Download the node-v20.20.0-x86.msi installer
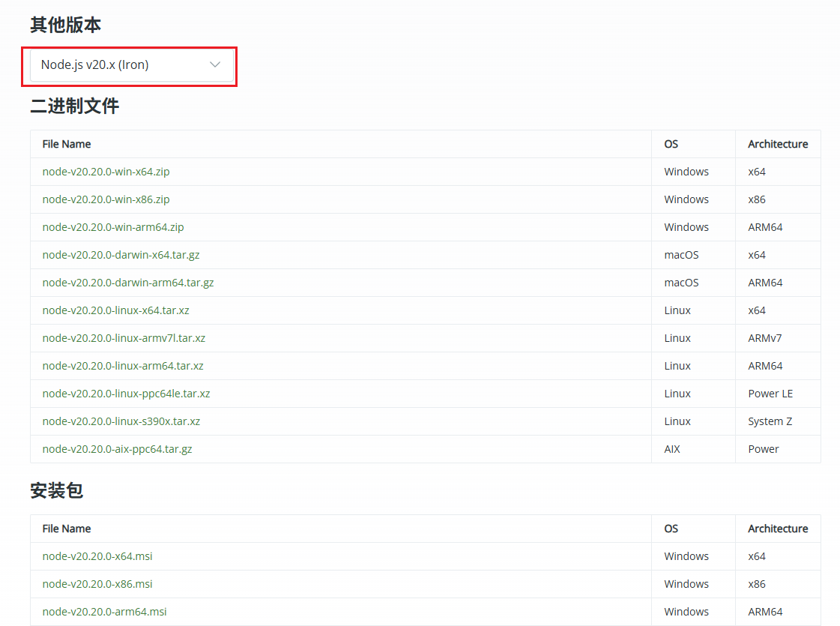This screenshot has width=840, height=626. pos(97,584)
